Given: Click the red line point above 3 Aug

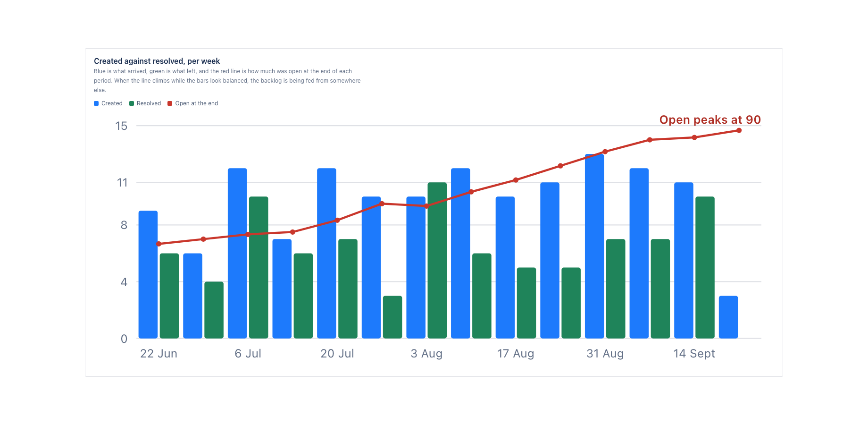Looking at the screenshot, I should (x=426, y=206).
